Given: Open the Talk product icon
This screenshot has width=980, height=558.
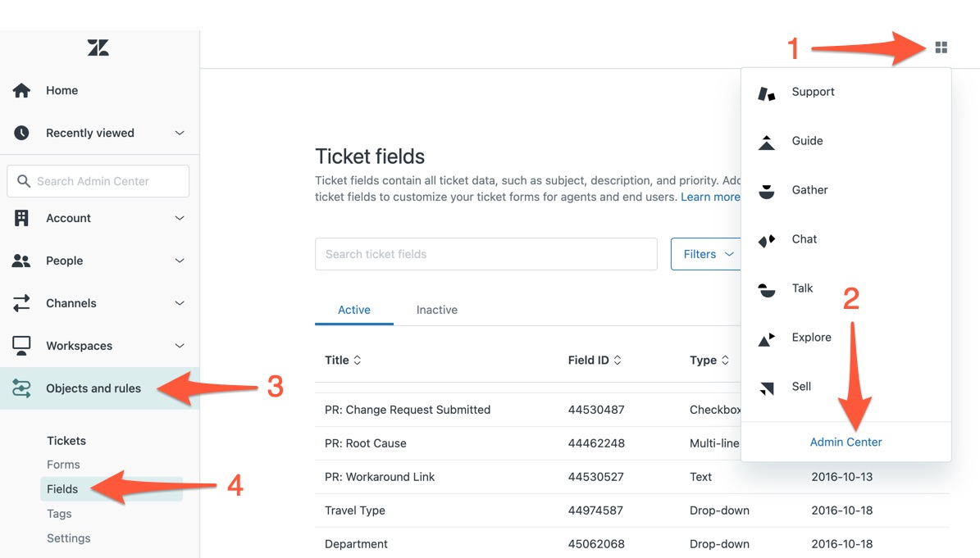Looking at the screenshot, I should click(x=767, y=289).
